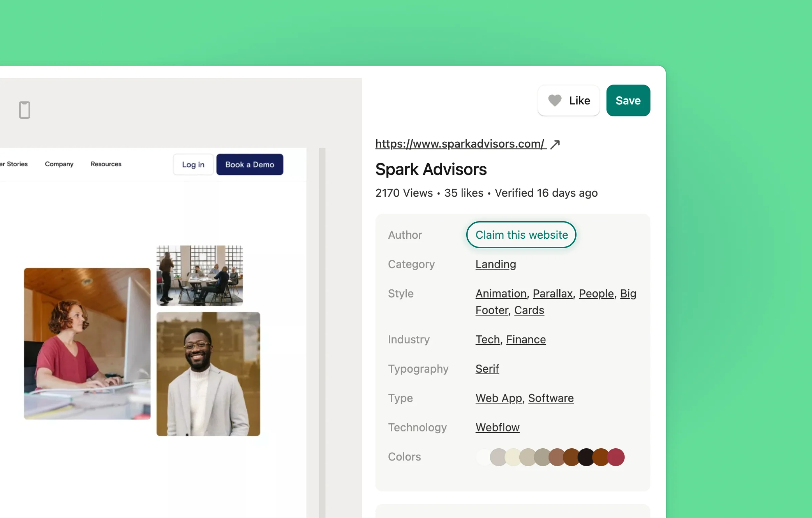Open the Stories menu in preview
Screen dimensions: 812x518
14,164
